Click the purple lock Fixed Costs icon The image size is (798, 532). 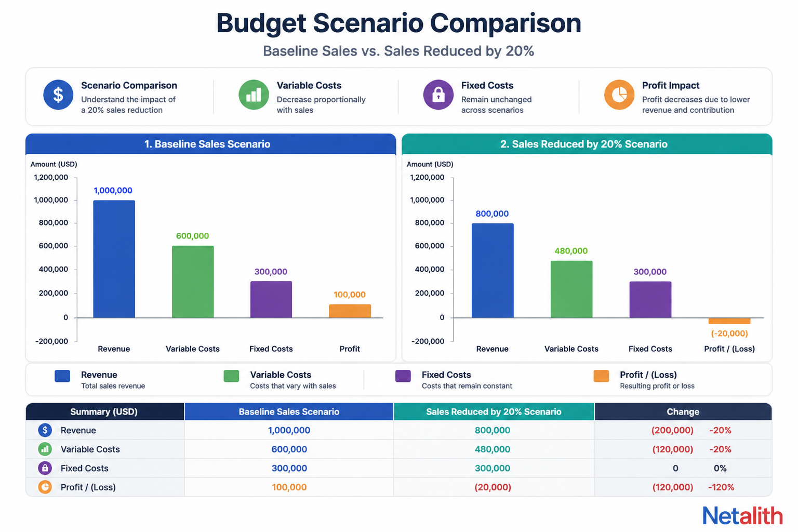438,95
